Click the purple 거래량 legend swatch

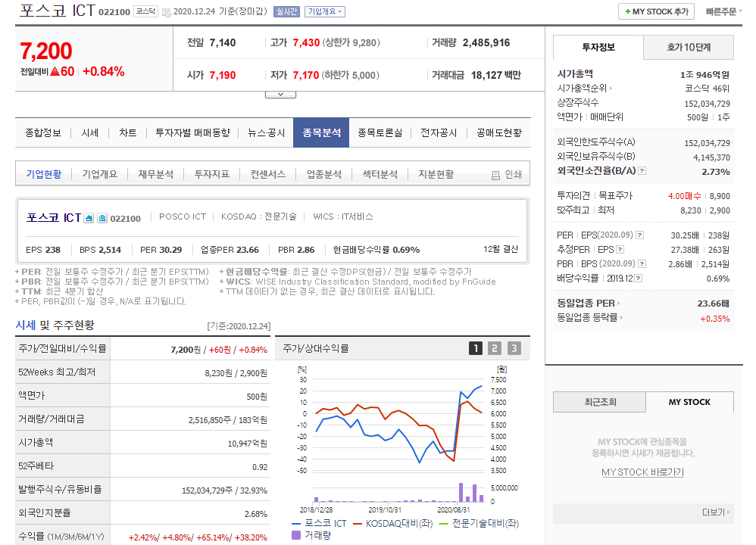click(296, 535)
